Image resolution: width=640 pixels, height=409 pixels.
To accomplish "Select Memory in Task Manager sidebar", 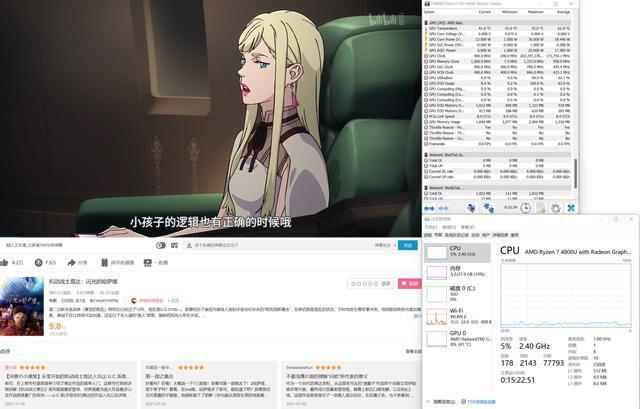I will pyautogui.click(x=458, y=271).
